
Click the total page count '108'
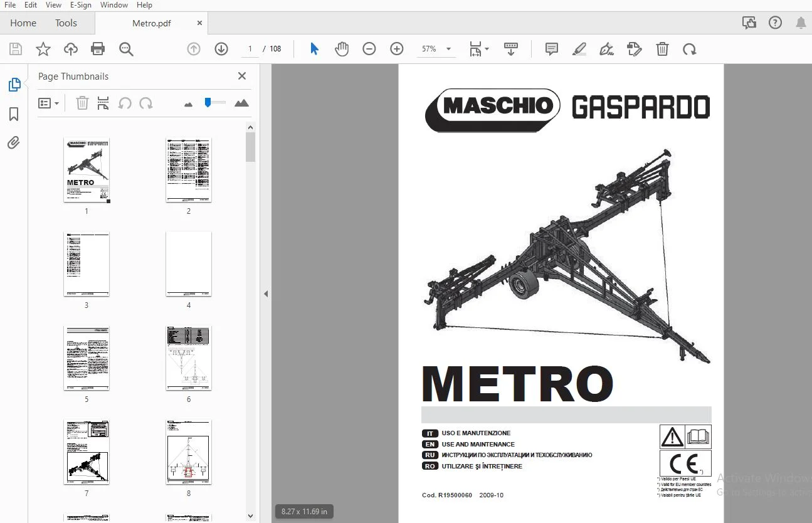point(275,49)
